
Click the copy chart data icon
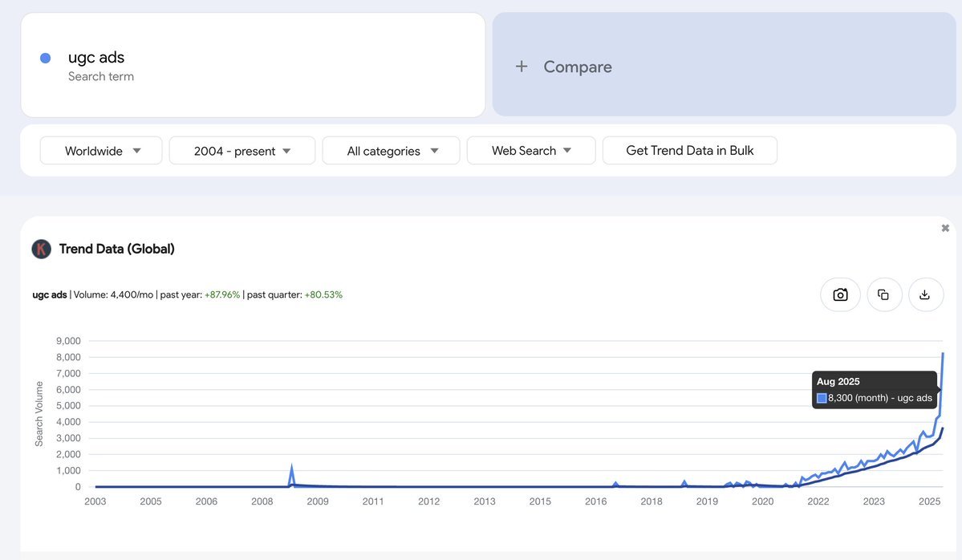[883, 294]
